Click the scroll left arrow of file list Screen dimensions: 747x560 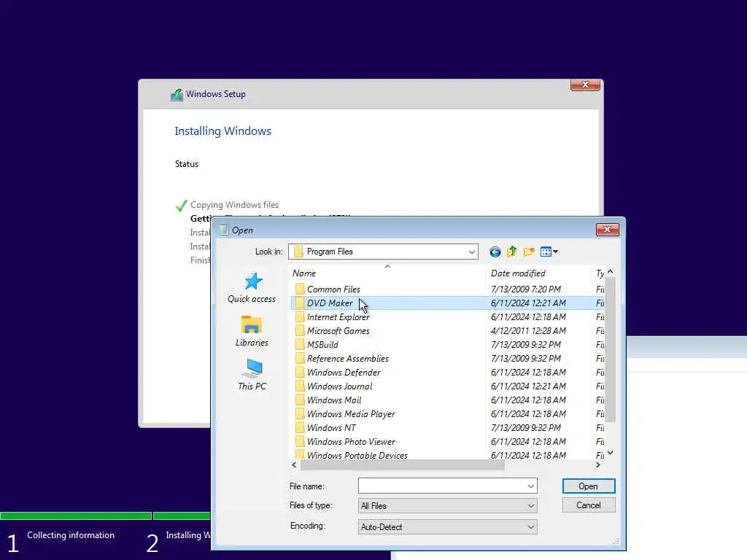(294, 464)
